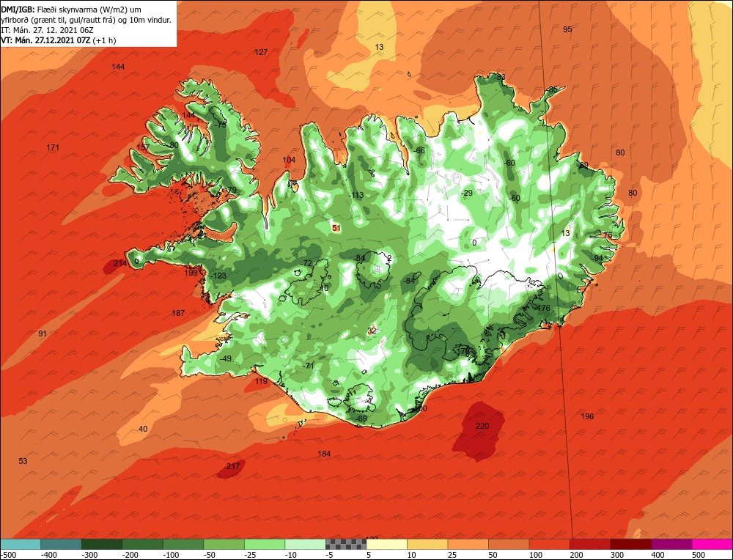
Task: Click the flux value "127" in northern ocean
Action: 261,52
